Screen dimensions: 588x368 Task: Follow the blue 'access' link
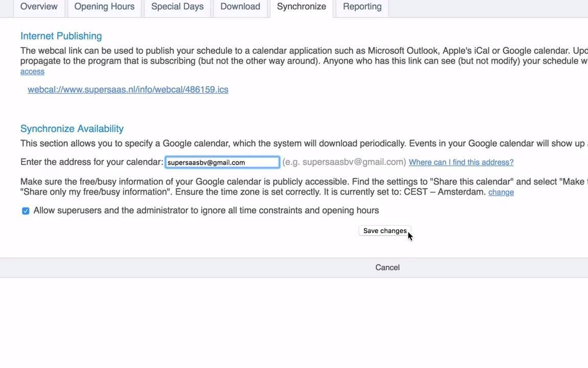tap(32, 72)
